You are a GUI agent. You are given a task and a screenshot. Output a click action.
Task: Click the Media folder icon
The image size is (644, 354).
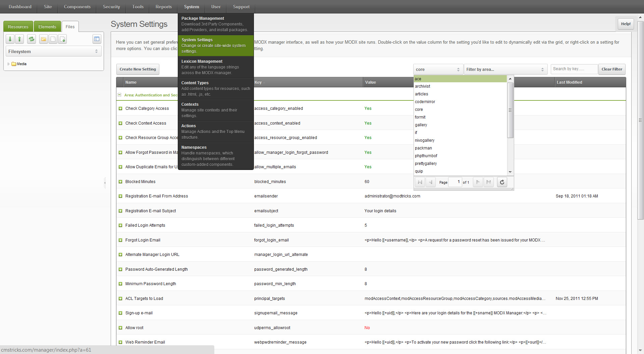pos(14,64)
